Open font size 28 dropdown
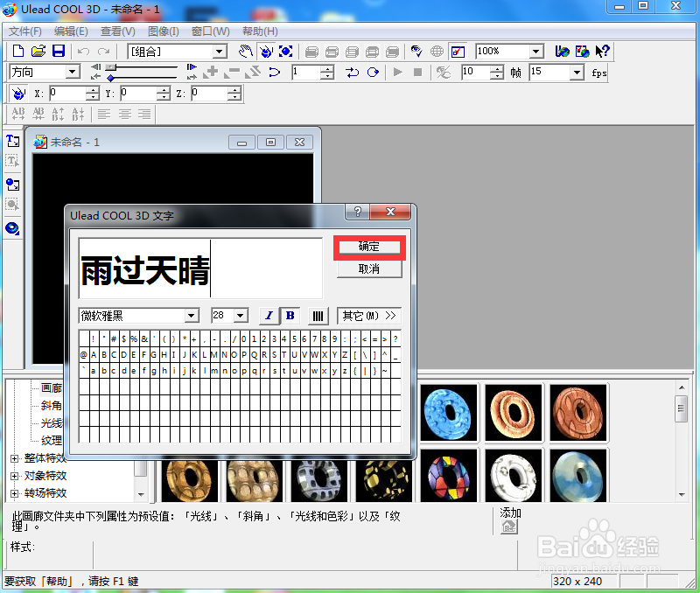The image size is (700, 593). [x=240, y=316]
